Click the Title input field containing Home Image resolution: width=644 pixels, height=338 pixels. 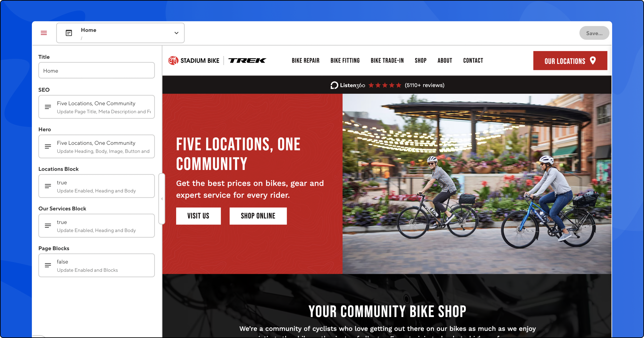[96, 70]
